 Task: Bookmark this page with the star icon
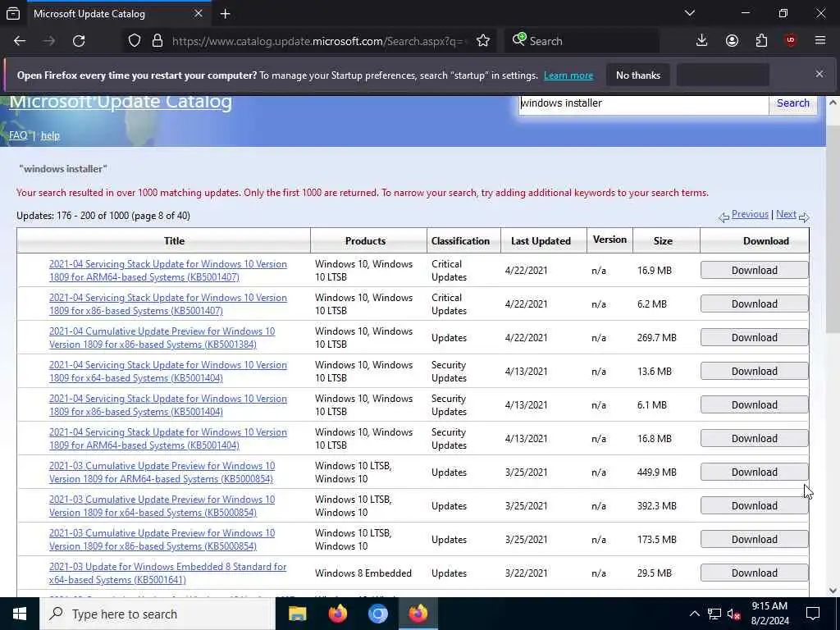[483, 41]
